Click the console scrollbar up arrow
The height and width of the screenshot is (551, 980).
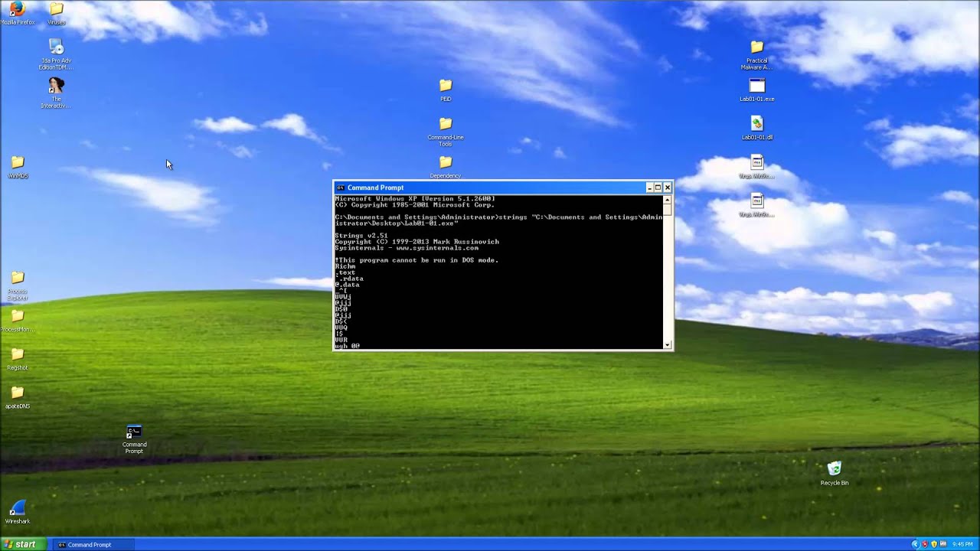[x=668, y=200]
